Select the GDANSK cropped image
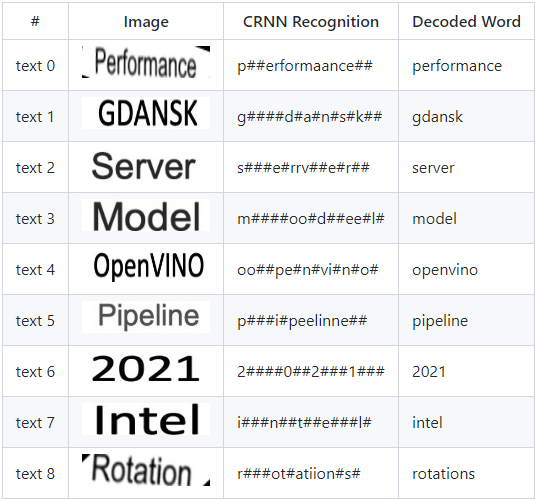The height and width of the screenshot is (500, 538). point(146,113)
